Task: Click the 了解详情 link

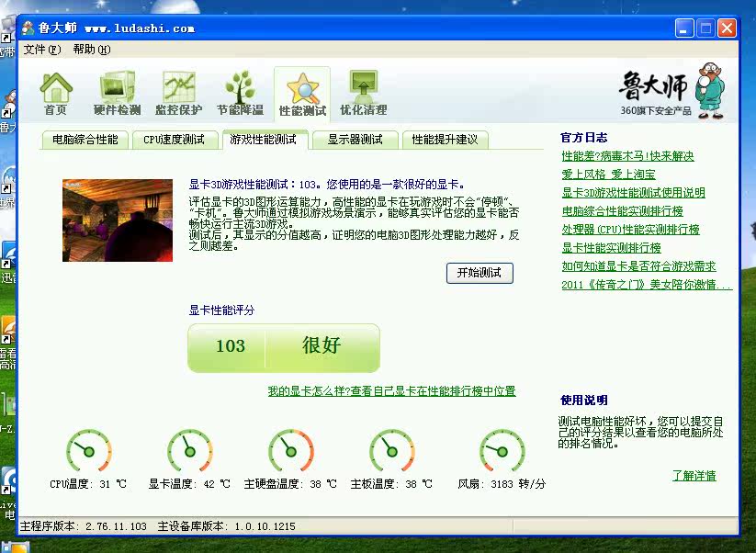Action: (x=694, y=476)
